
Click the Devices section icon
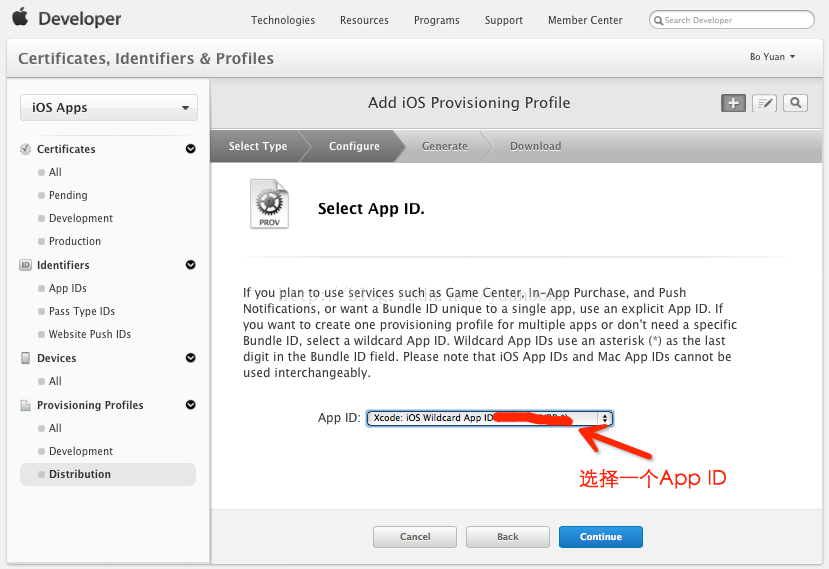26,358
